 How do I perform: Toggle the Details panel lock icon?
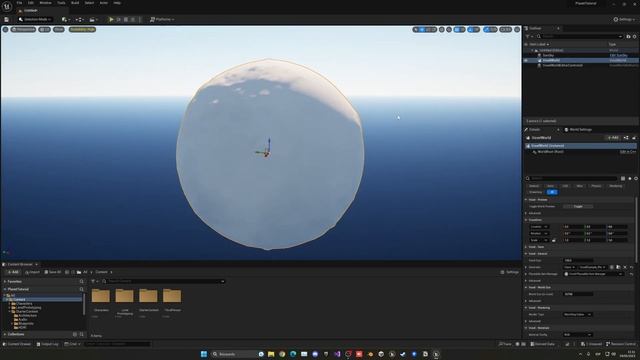click(634, 138)
